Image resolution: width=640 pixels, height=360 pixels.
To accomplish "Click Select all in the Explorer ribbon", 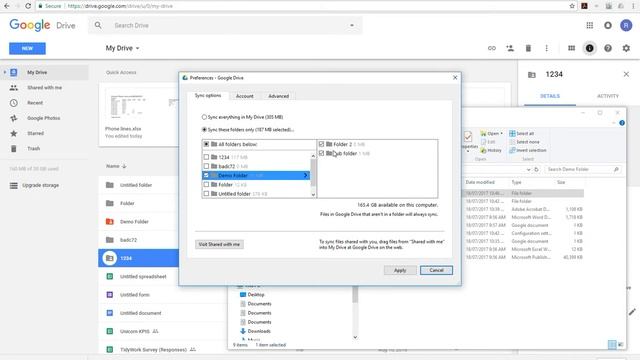I will point(522,133).
